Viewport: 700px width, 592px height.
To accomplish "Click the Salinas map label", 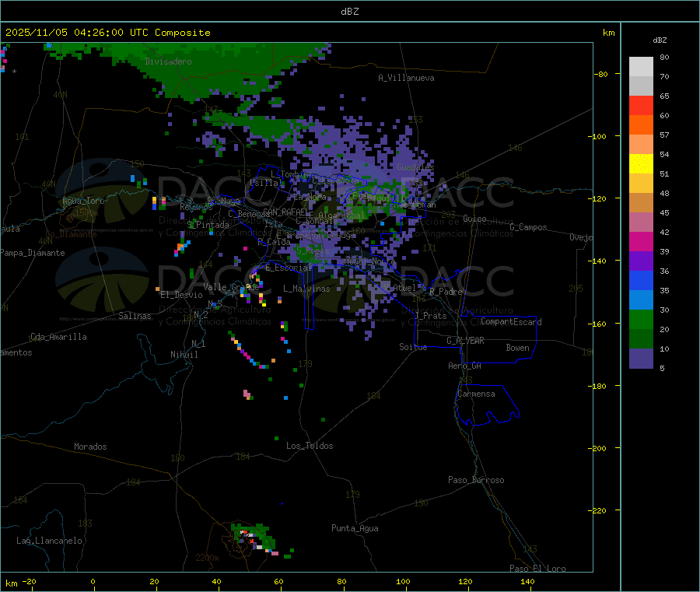I will point(135,316).
